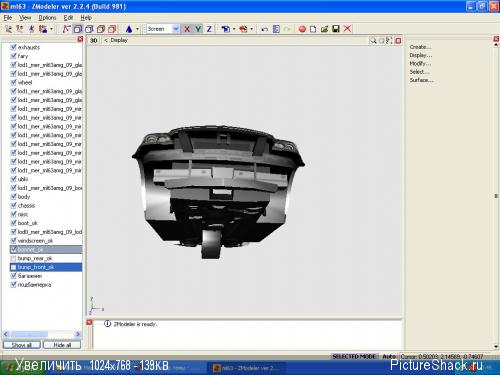Expand the Surface... command group
Viewport: 500px width, 375px height.
point(422,80)
